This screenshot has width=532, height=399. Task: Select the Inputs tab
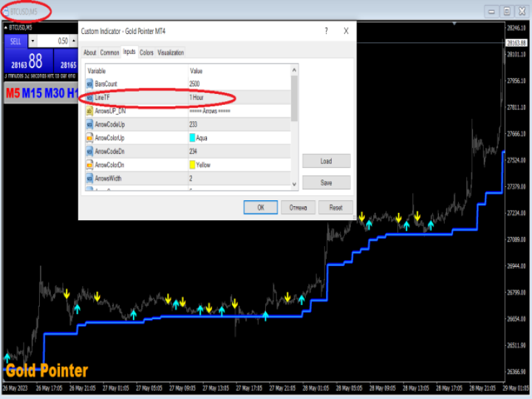point(129,52)
